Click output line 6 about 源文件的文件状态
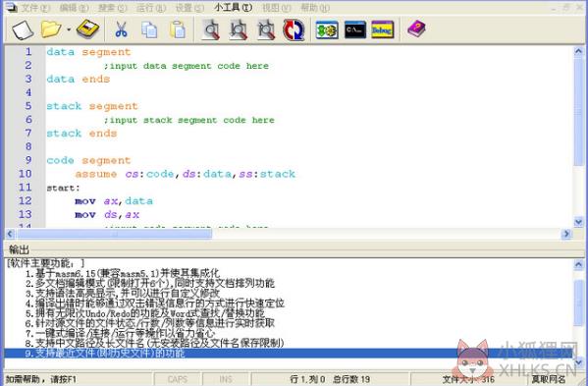This screenshot has height=386, width=588. click(150, 323)
